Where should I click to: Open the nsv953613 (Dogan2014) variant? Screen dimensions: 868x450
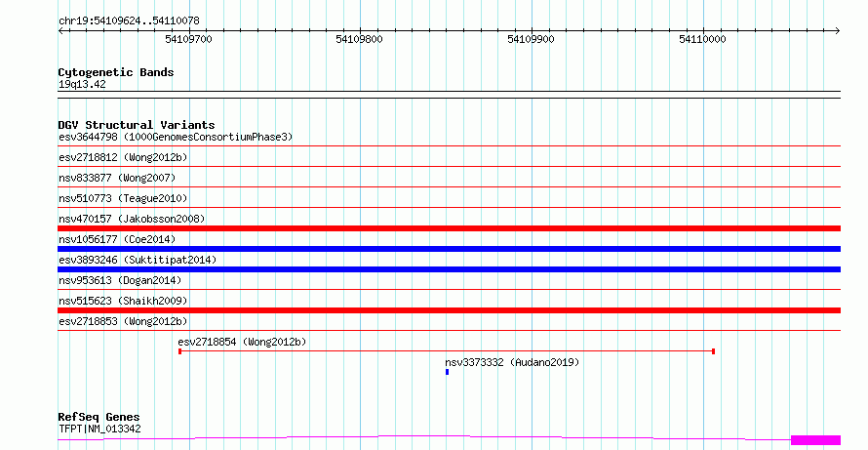click(120, 280)
